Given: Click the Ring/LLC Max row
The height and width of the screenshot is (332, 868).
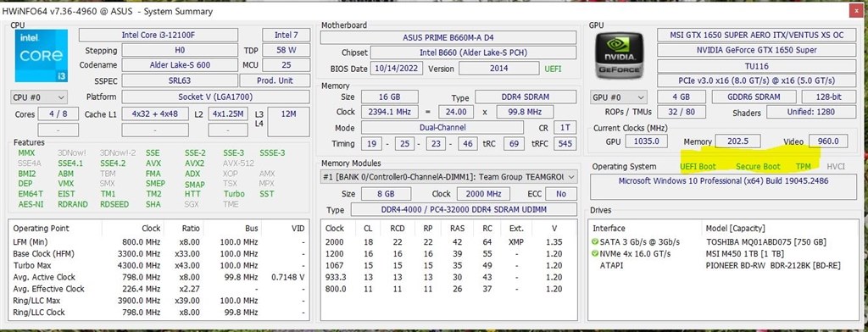Looking at the screenshot, I should click(159, 301).
